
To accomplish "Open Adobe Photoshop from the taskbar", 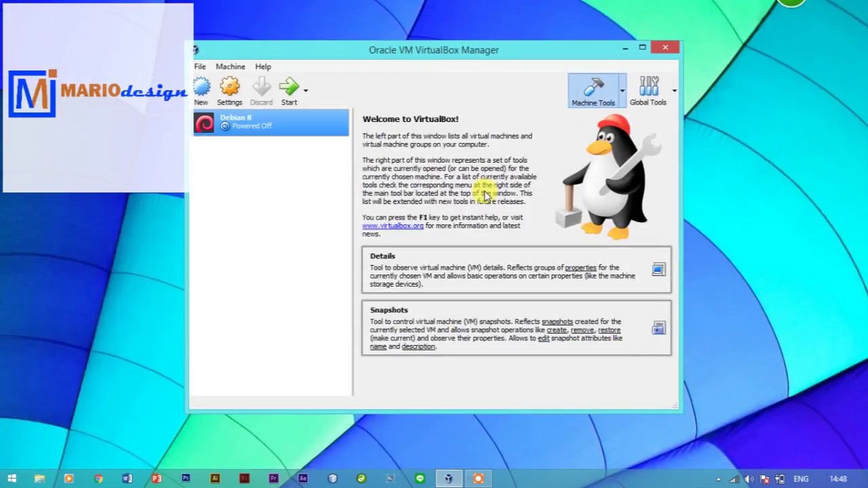I will pyautogui.click(x=186, y=479).
